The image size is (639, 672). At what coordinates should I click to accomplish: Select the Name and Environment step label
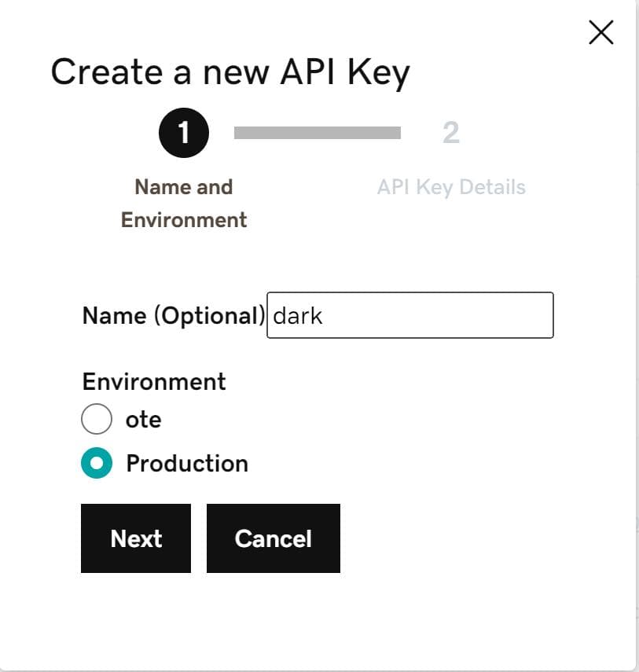point(184,203)
